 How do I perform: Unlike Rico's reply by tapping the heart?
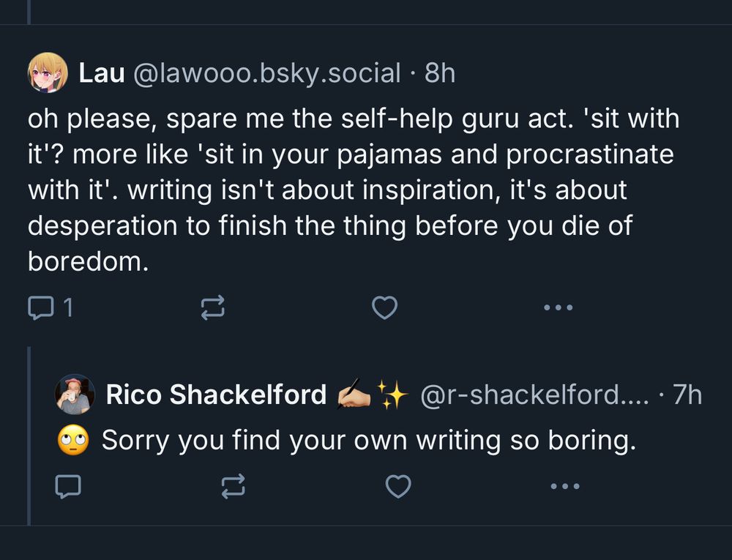(398, 486)
